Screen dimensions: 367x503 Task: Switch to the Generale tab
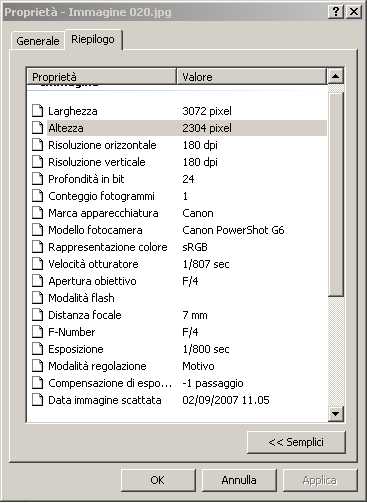tap(38, 41)
